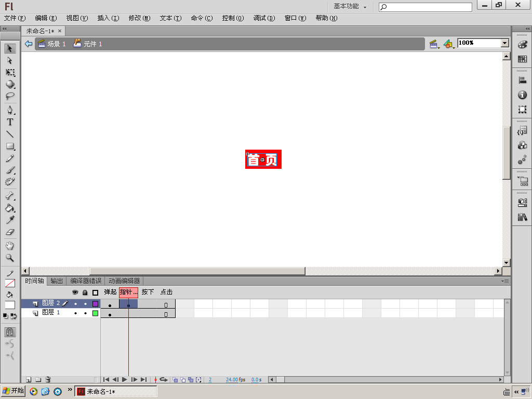
Task: Click the 开始 Start button
Action: click(x=13, y=391)
